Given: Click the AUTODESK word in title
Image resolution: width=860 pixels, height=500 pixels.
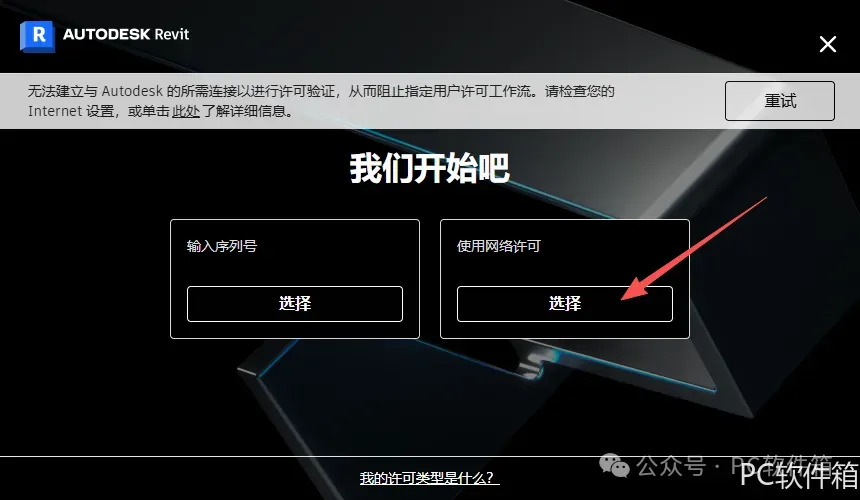Looking at the screenshot, I should point(106,35).
